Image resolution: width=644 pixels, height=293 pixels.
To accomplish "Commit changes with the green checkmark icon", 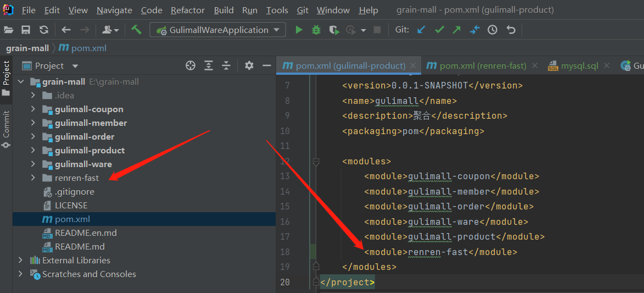I will tap(439, 30).
